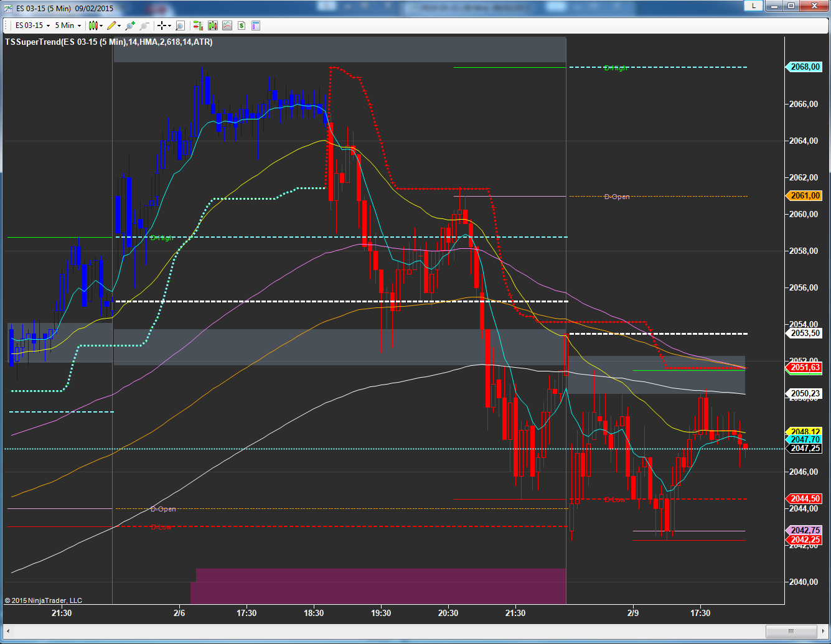Open the indicators dialog icon
Screen dimensions: 831x644
pyautogui.click(x=227, y=26)
